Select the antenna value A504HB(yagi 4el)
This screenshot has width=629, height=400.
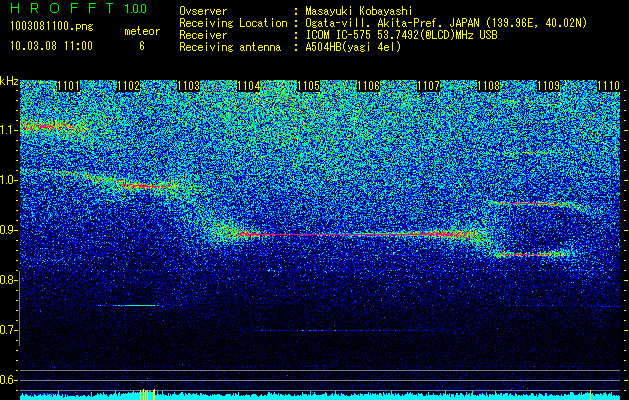tap(353, 47)
